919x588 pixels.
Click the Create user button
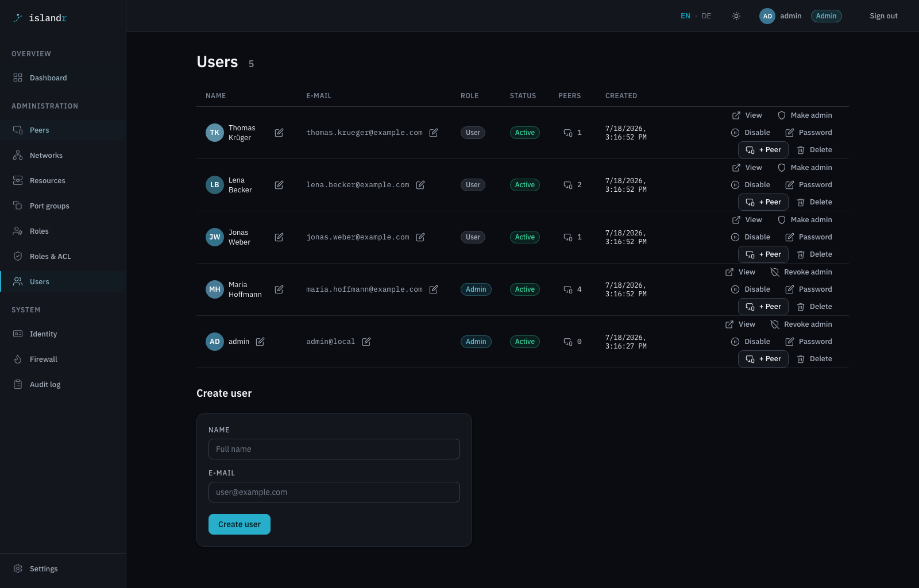pyautogui.click(x=240, y=524)
